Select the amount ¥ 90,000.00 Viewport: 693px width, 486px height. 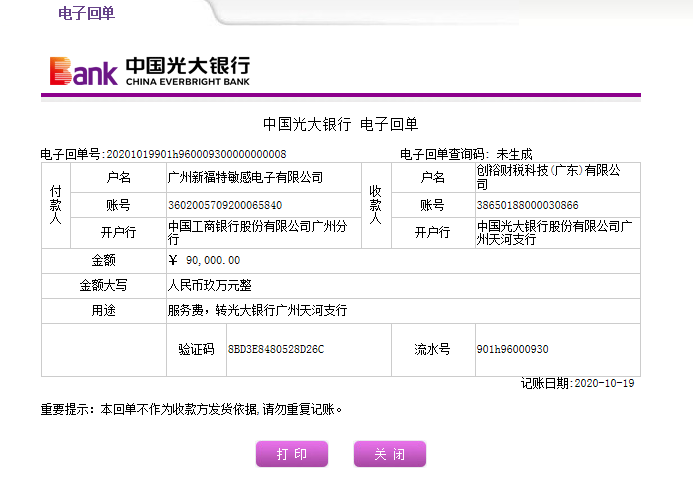pos(204,260)
